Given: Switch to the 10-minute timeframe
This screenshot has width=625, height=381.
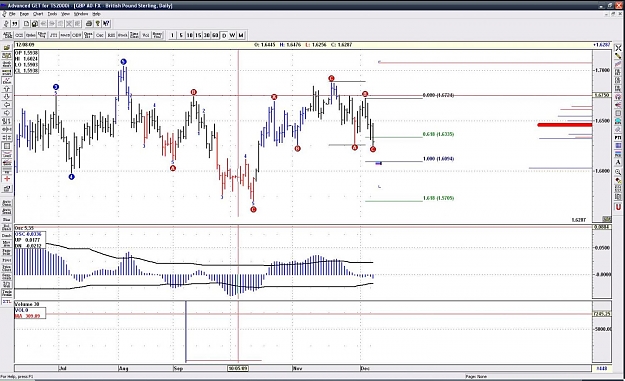Looking at the screenshot, I should click(189, 35).
